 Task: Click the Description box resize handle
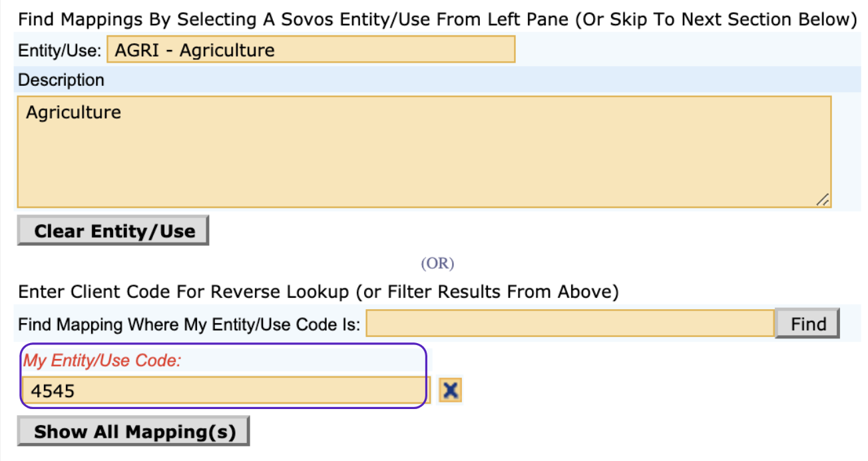tap(823, 200)
